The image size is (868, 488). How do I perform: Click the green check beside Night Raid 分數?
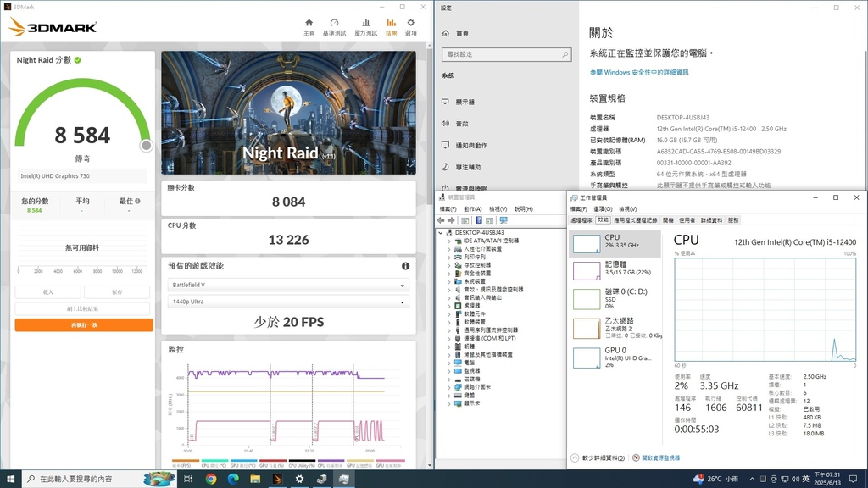pos(77,60)
